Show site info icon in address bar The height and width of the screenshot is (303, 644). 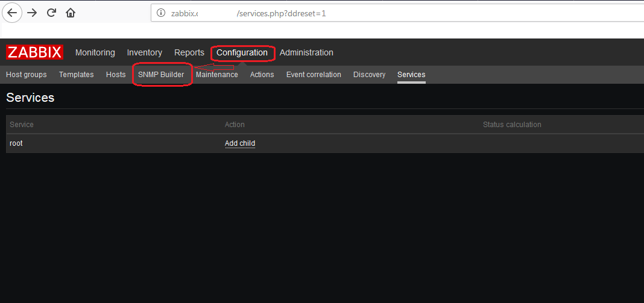coord(161,13)
